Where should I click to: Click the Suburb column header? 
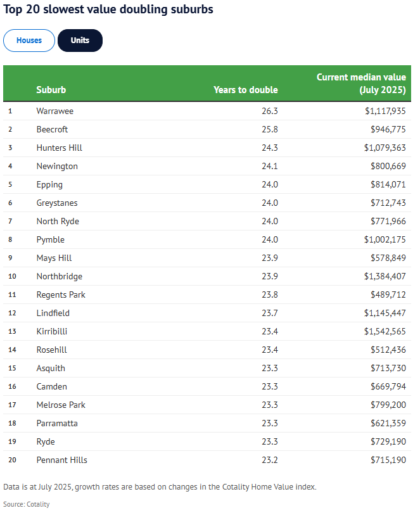(x=51, y=90)
